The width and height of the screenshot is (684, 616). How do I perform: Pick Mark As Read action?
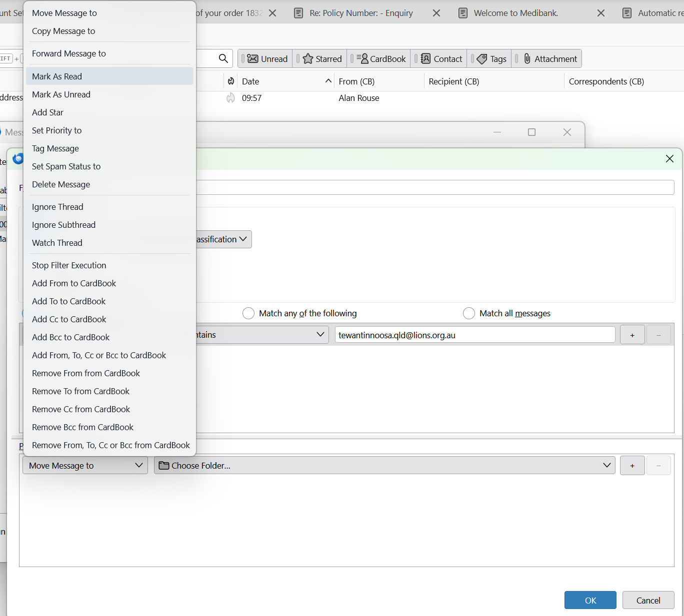109,76
